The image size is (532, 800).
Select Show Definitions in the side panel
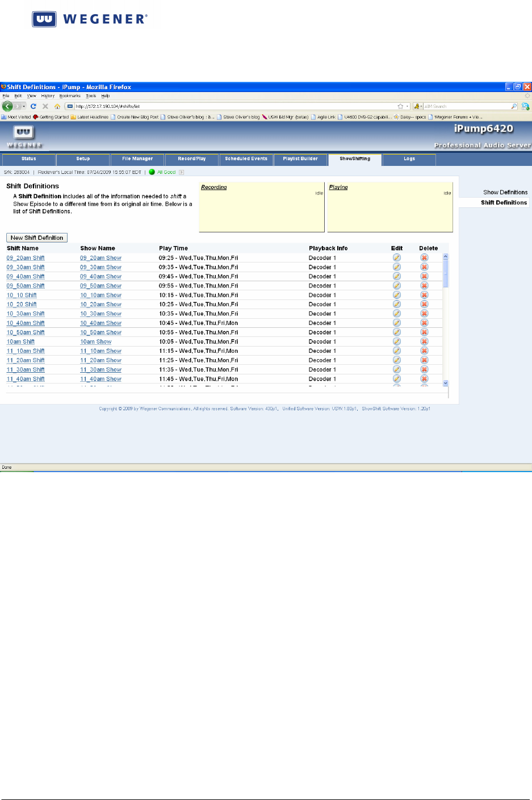point(505,193)
